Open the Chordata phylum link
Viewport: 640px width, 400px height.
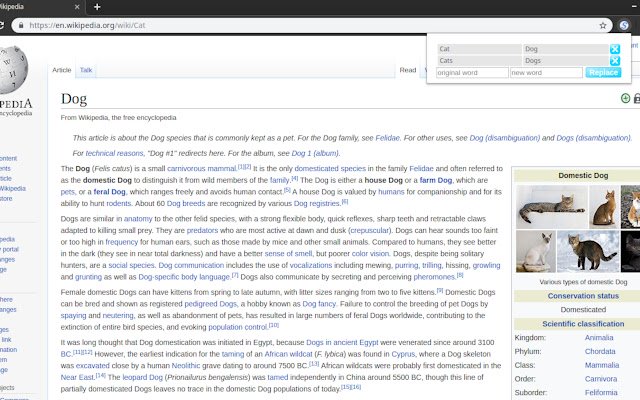click(600, 351)
